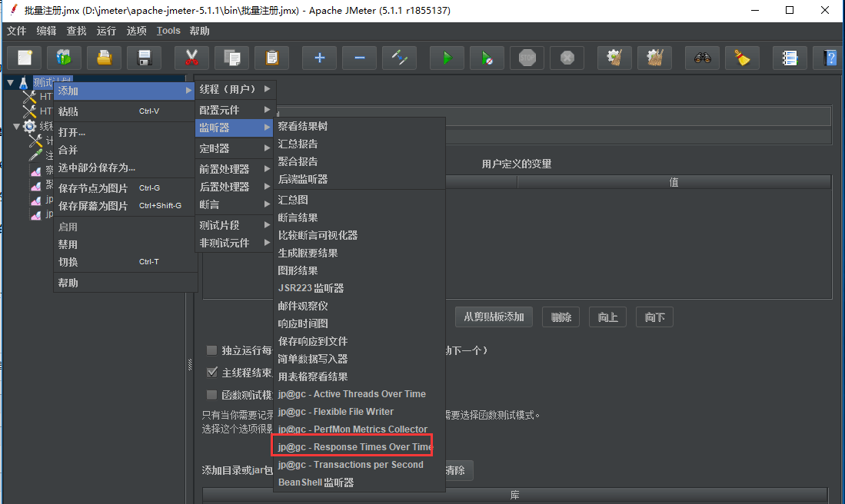The width and height of the screenshot is (845, 504).
Task: Open the Help question mark icon
Action: (x=830, y=58)
